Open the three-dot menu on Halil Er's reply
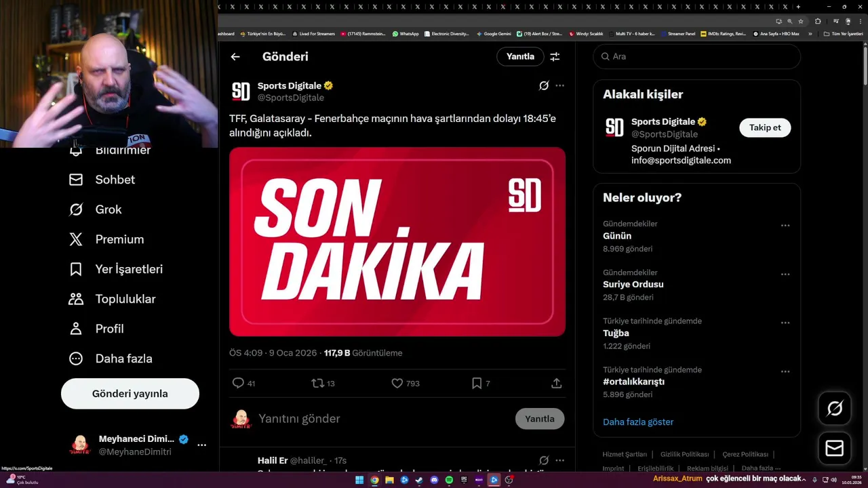868x488 pixels. [559, 460]
